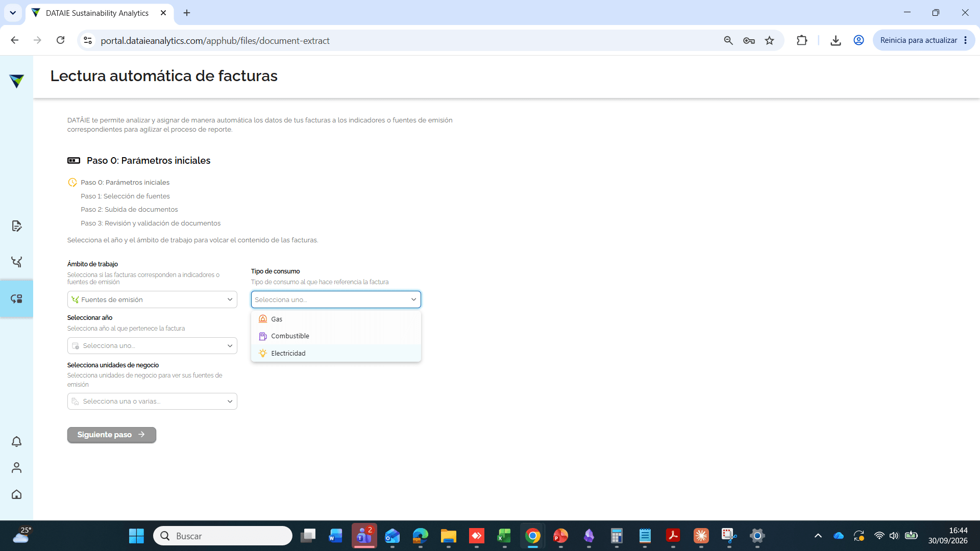Open the emission sources branch icon in sidebar
This screenshot has width=980, height=551.
[x=16, y=262]
